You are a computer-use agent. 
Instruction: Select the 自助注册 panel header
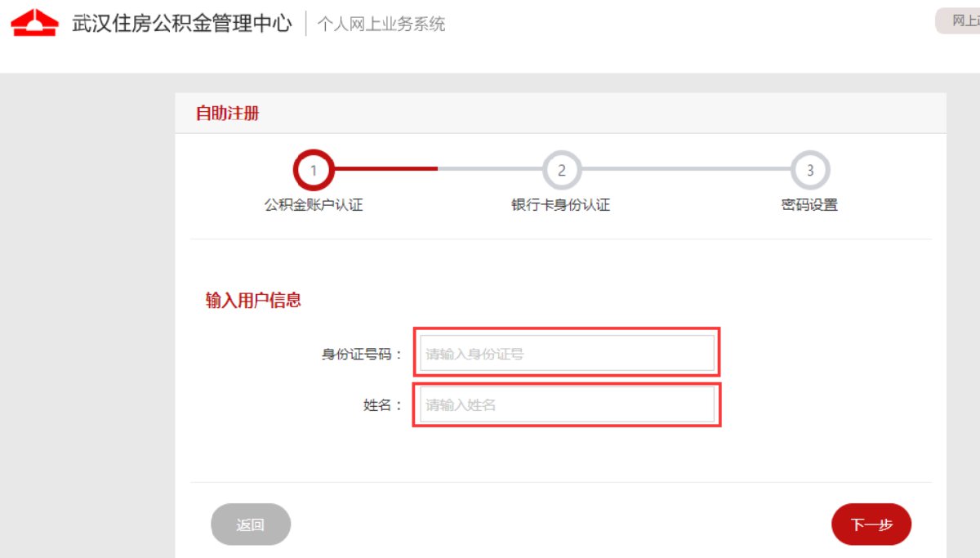click(x=228, y=113)
